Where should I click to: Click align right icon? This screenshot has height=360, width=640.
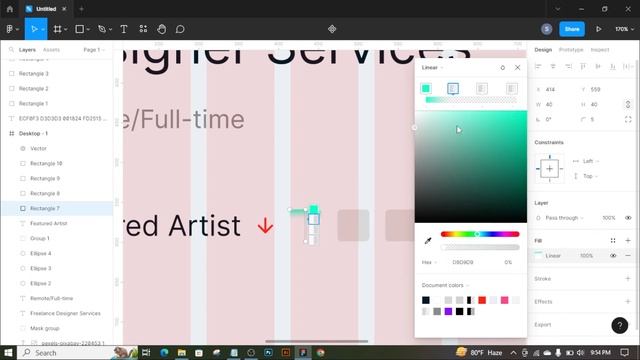tap(568, 66)
